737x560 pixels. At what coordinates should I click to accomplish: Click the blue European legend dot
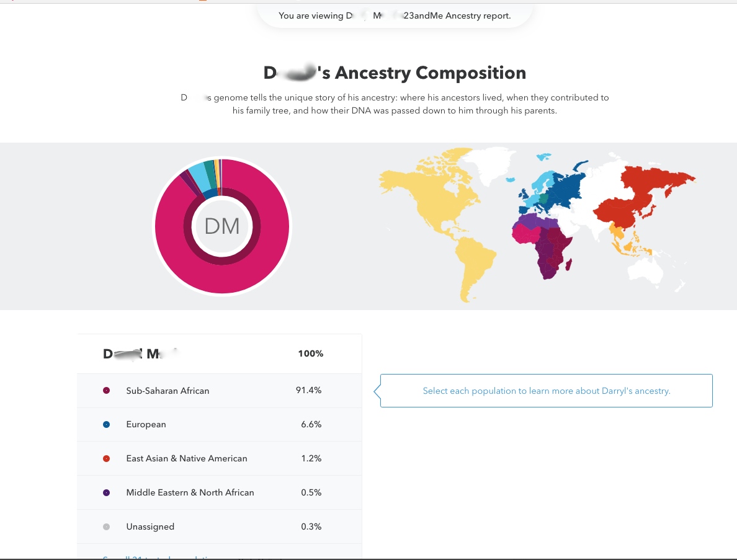(106, 425)
